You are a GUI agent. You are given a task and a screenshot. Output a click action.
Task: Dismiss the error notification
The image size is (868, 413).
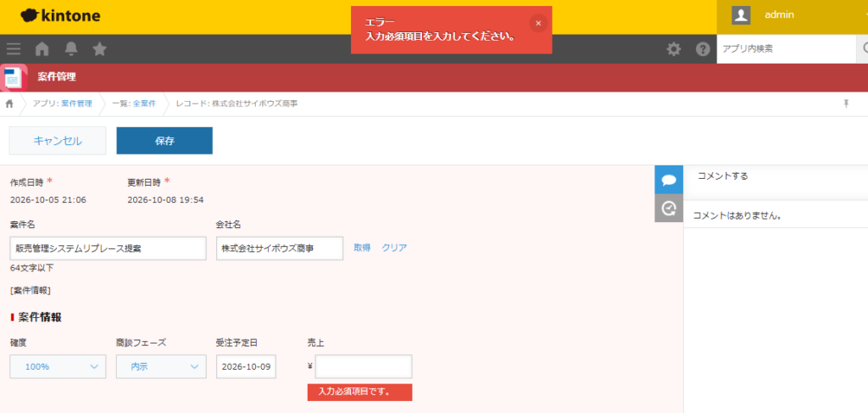click(x=538, y=23)
